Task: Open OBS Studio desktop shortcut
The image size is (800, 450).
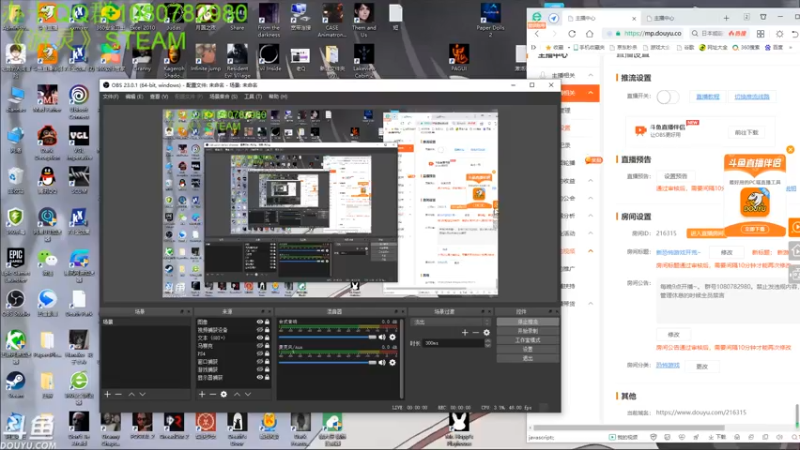Action: point(15,303)
